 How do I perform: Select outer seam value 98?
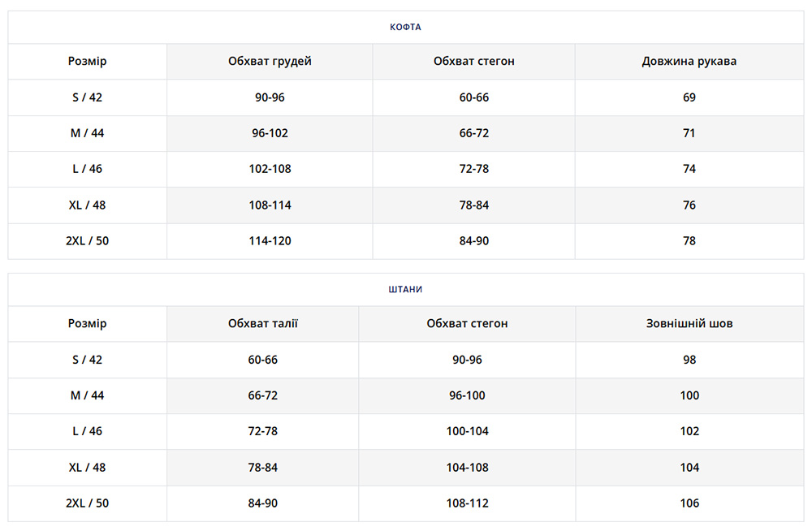pyautogui.click(x=689, y=360)
